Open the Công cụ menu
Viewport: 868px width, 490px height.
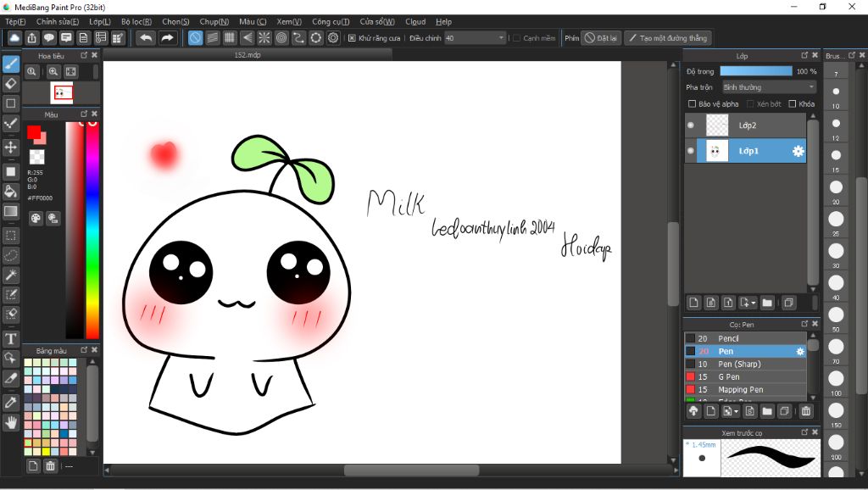point(331,21)
